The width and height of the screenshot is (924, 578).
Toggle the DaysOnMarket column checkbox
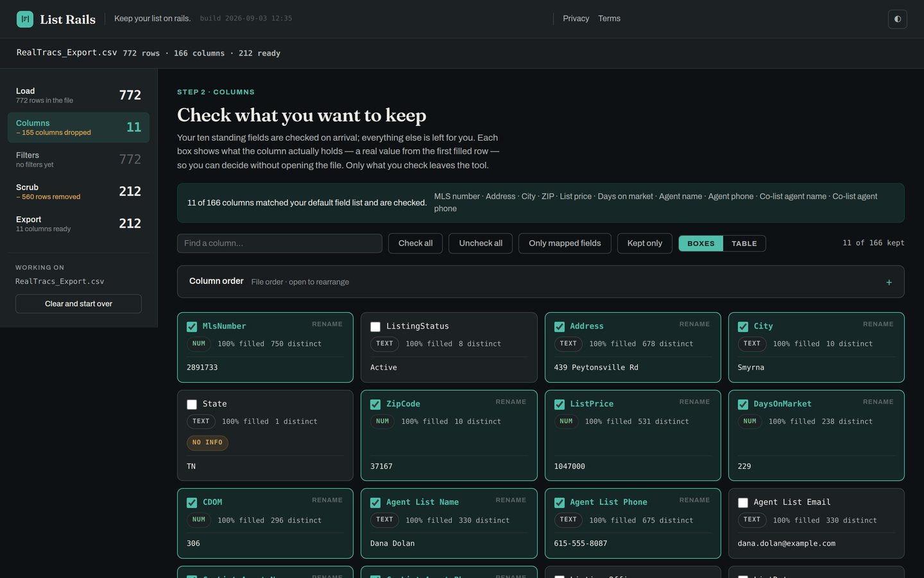coord(743,405)
